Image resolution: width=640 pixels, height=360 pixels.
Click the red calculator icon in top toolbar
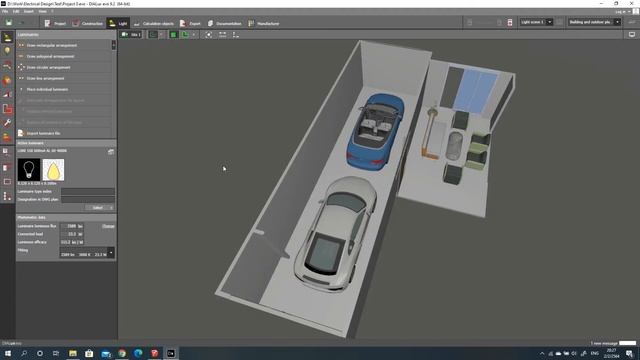pos(510,22)
